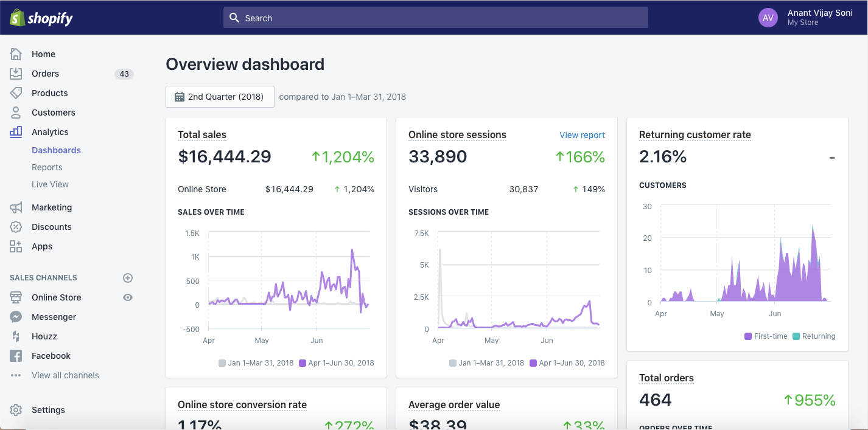Click Total orders card title

pos(667,378)
